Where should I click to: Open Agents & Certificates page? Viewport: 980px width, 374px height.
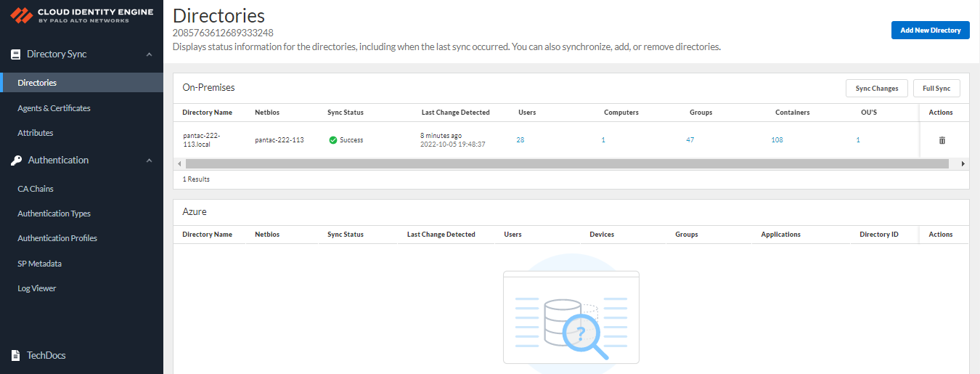[54, 108]
